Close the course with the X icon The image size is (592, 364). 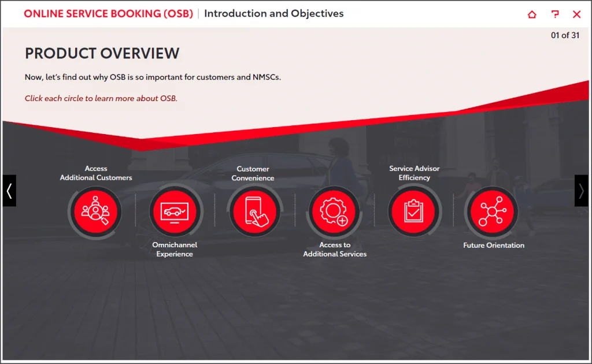pos(576,14)
